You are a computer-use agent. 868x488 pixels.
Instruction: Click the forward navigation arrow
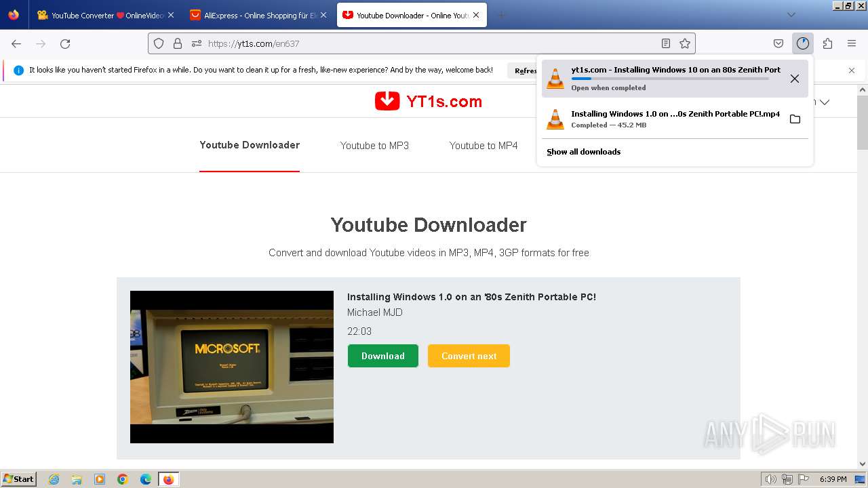41,43
